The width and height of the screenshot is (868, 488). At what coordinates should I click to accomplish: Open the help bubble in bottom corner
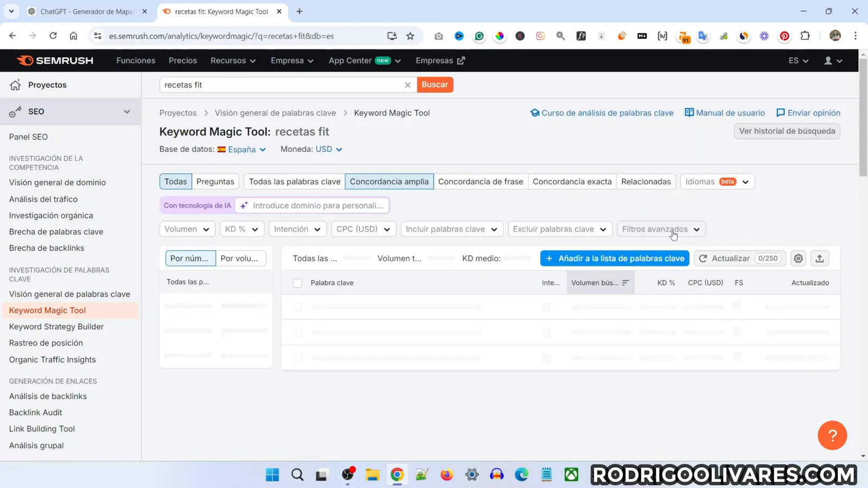pos(832,435)
